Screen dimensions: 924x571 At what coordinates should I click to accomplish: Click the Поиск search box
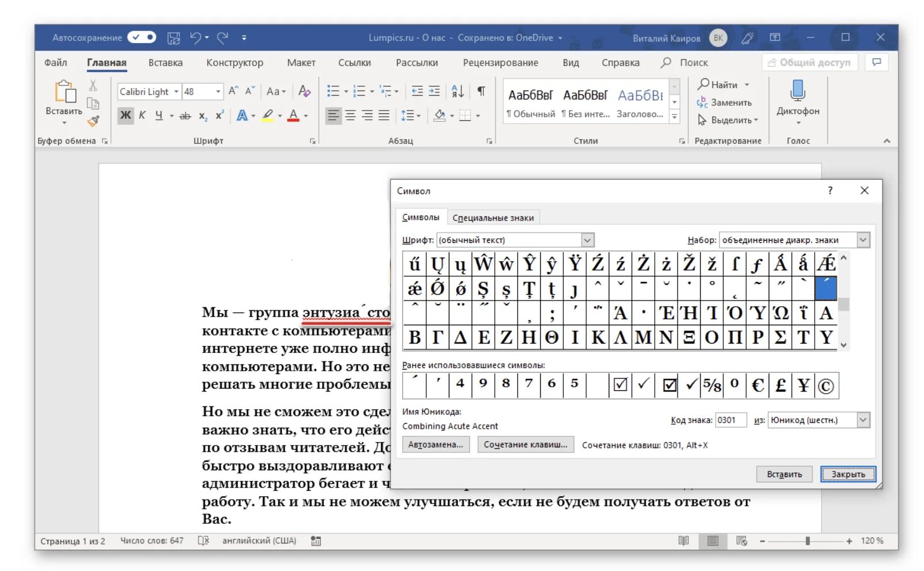[685, 63]
